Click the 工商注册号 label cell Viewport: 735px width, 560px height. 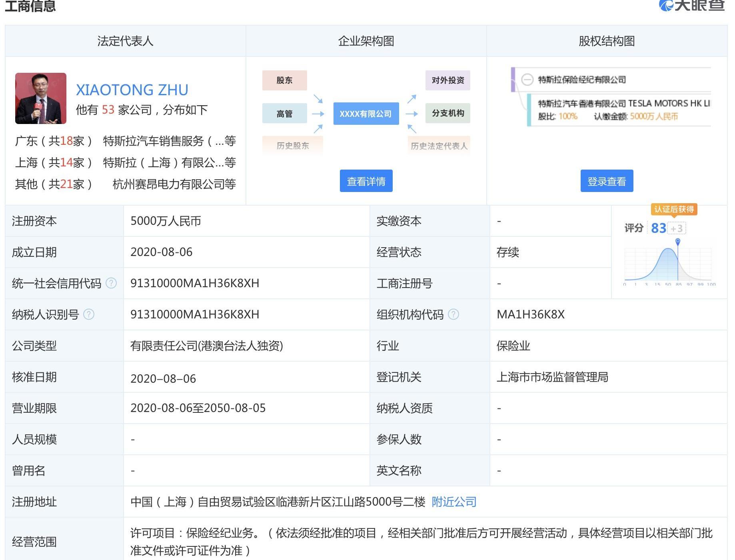(430, 283)
